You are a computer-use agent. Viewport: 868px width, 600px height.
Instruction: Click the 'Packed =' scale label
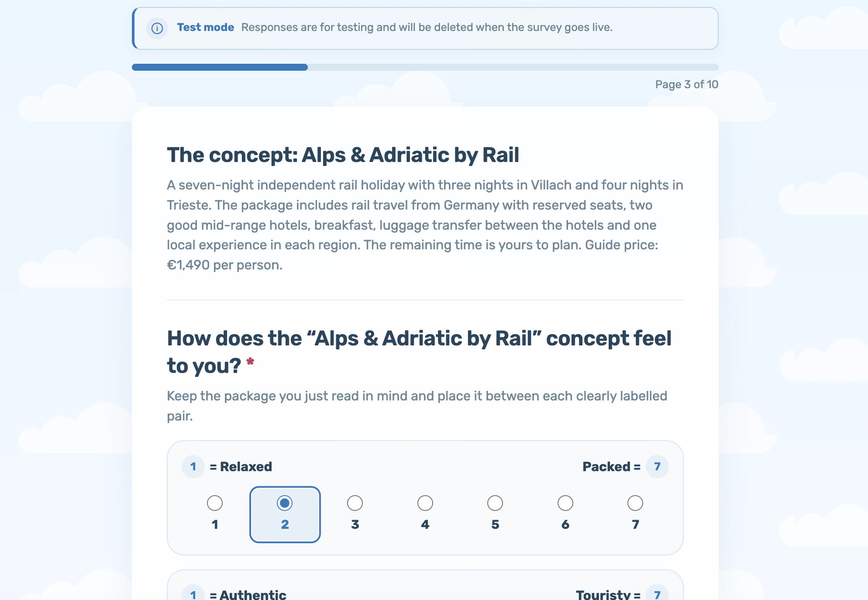click(611, 466)
